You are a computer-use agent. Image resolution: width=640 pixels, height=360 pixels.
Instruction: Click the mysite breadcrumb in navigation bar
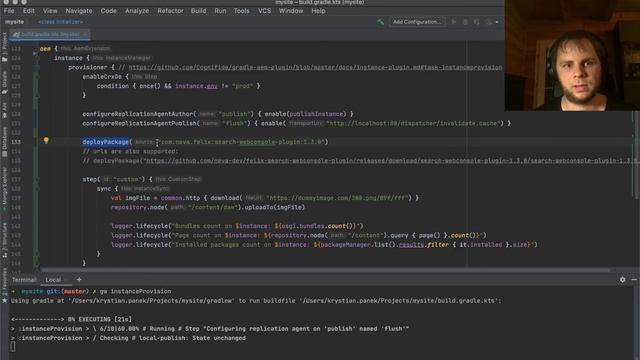tap(15, 22)
